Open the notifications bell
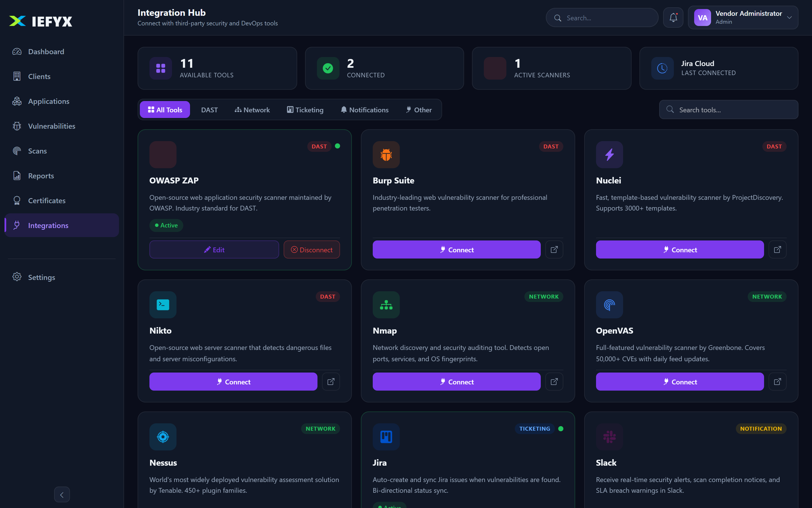812x508 pixels. click(x=673, y=18)
